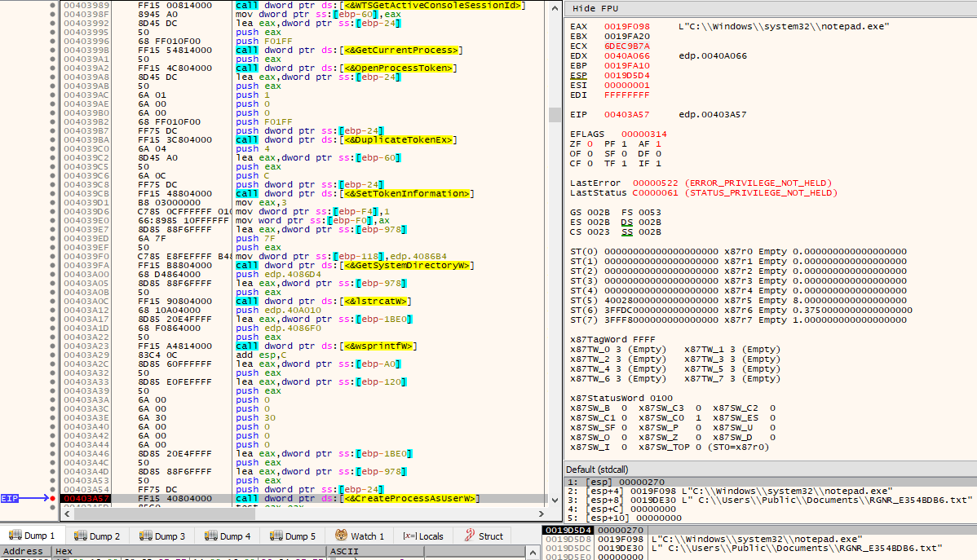This screenshot has height=560, width=977.
Task: Toggle breakpoint dot at address 00403989
Action: coord(52,5)
